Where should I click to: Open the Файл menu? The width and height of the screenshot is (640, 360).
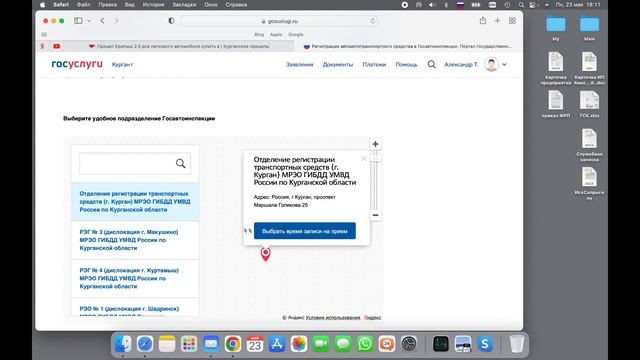83,5
